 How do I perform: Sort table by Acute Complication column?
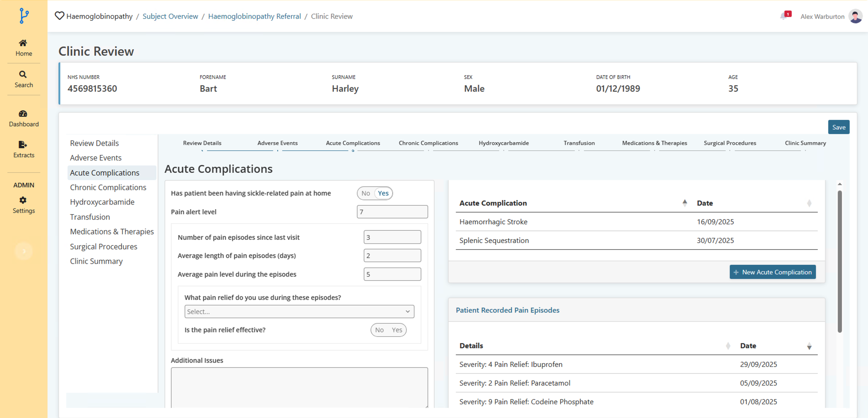pos(684,203)
